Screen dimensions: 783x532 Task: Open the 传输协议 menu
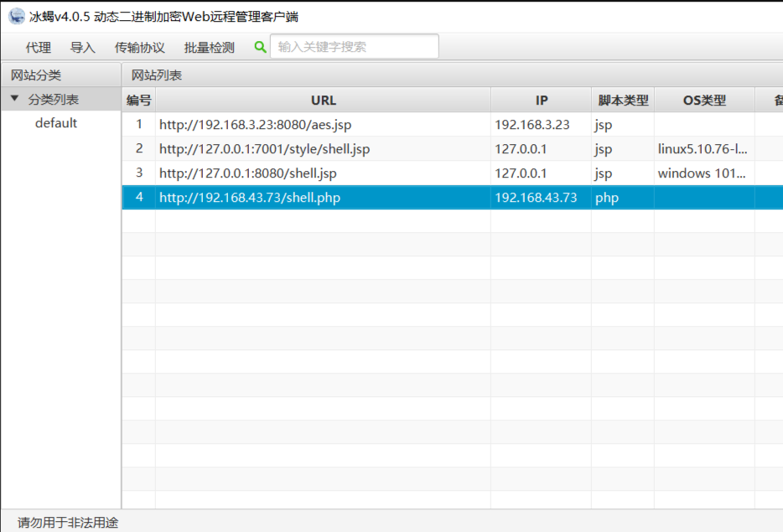140,48
